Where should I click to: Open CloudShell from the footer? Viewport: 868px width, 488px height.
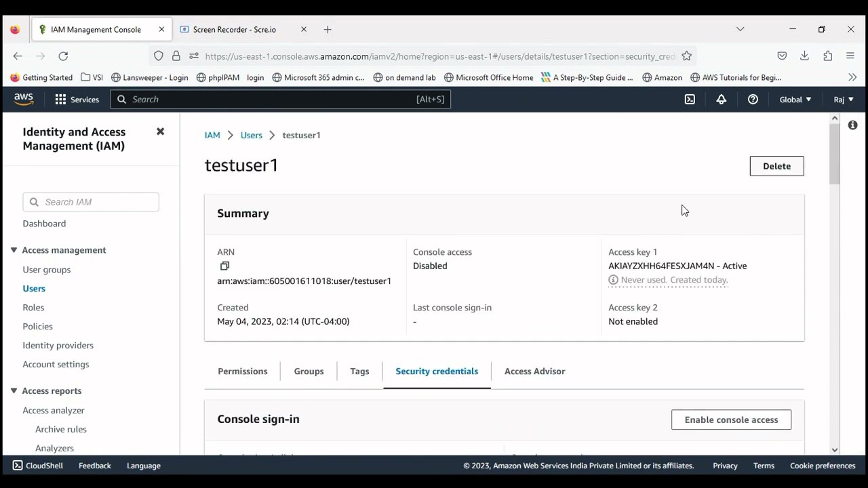pos(38,466)
